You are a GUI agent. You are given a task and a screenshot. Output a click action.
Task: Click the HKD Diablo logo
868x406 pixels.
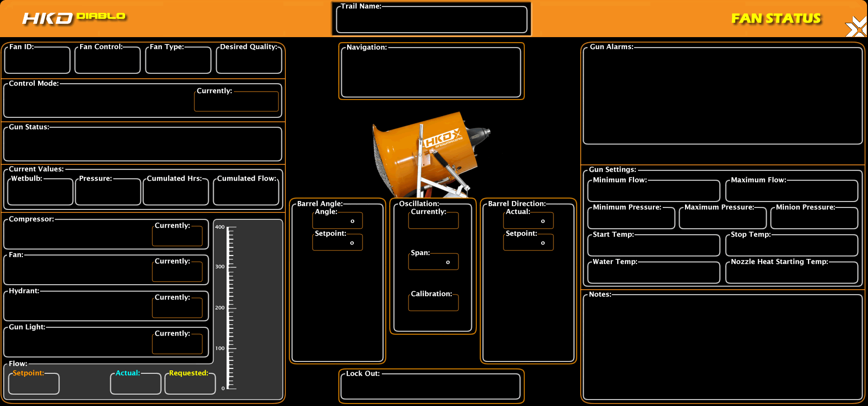click(74, 18)
